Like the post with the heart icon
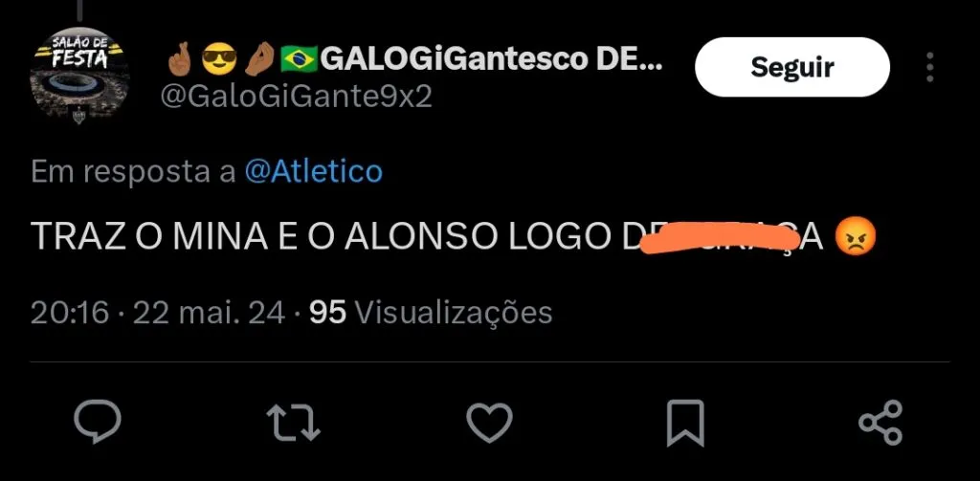The image size is (980, 481). 489,423
